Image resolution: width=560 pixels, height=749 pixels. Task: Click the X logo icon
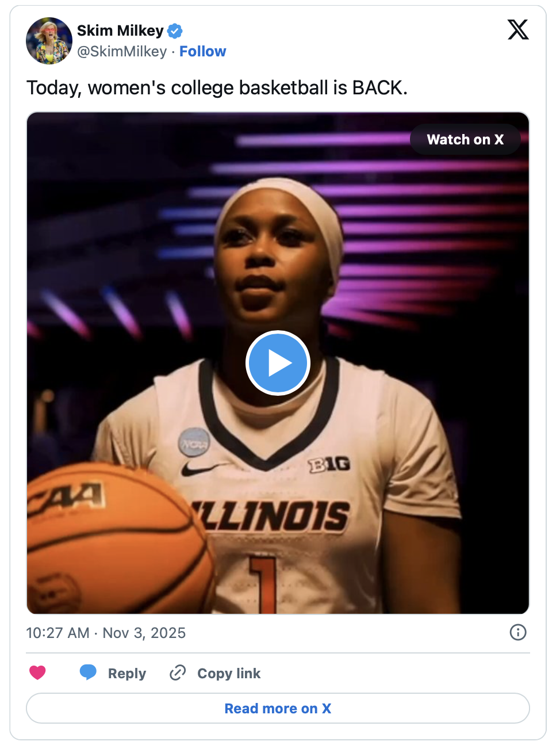coord(517,30)
